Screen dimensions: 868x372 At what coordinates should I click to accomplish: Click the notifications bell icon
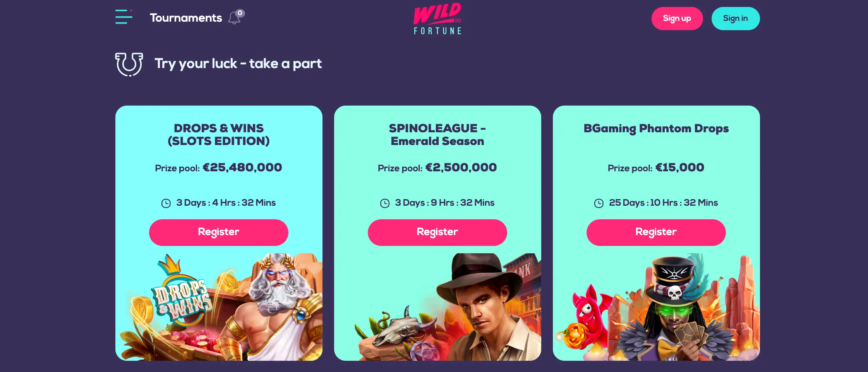(234, 18)
